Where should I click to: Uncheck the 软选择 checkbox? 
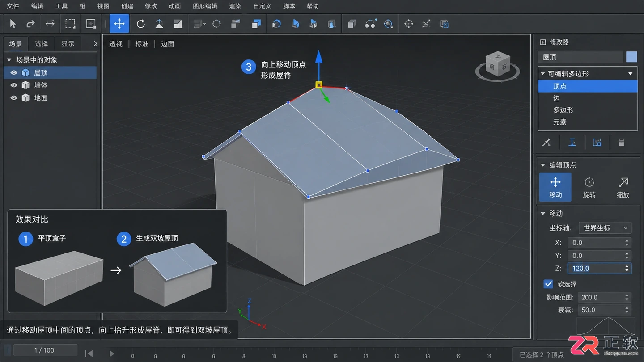(x=548, y=284)
